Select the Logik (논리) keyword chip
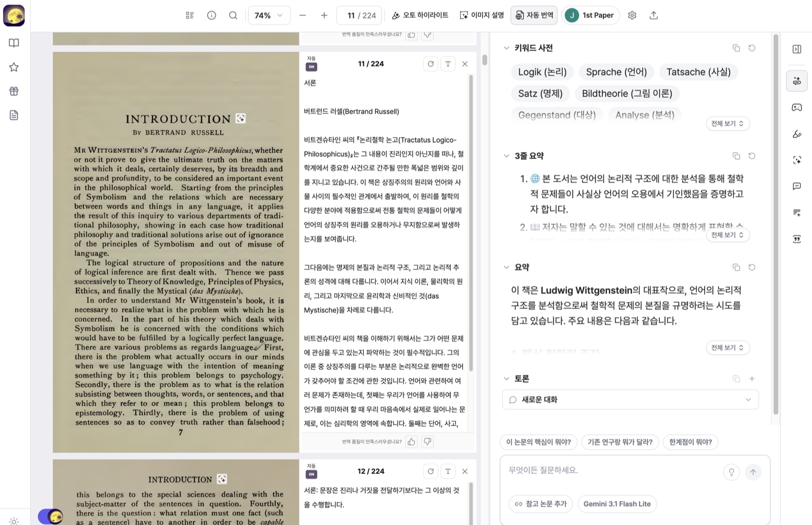This screenshot has height=525, width=812. 542,72
